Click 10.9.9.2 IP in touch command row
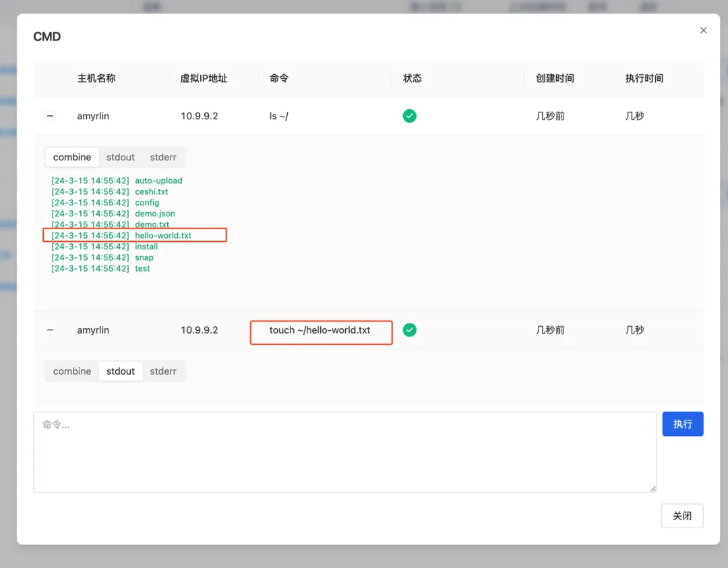This screenshot has height=568, width=728. coord(199,330)
